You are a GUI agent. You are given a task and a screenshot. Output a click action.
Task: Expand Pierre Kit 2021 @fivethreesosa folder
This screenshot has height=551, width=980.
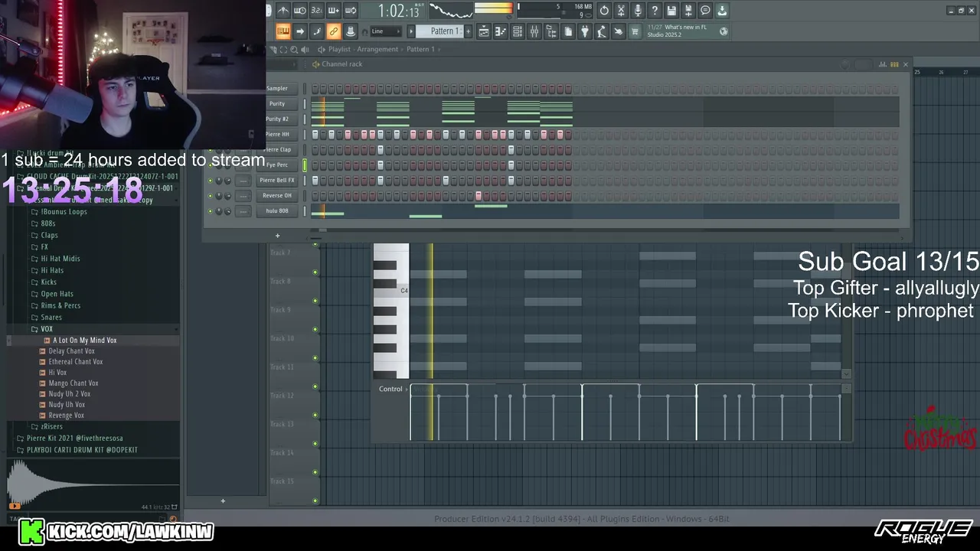tap(74, 438)
